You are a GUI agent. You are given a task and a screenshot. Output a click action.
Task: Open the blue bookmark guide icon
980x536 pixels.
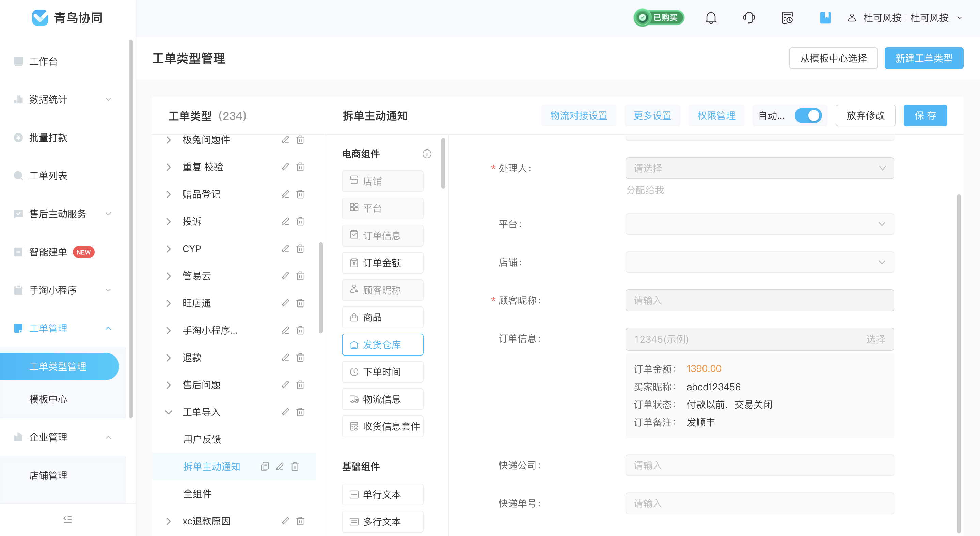[x=825, y=18]
